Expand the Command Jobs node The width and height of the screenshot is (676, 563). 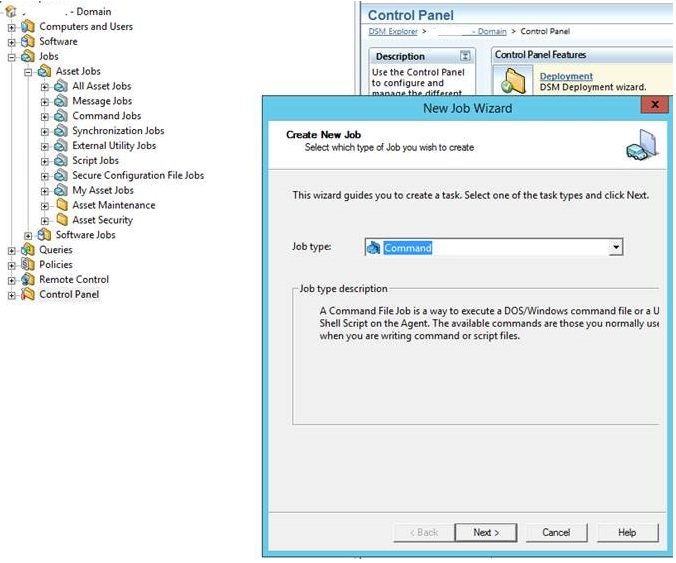click(x=45, y=117)
